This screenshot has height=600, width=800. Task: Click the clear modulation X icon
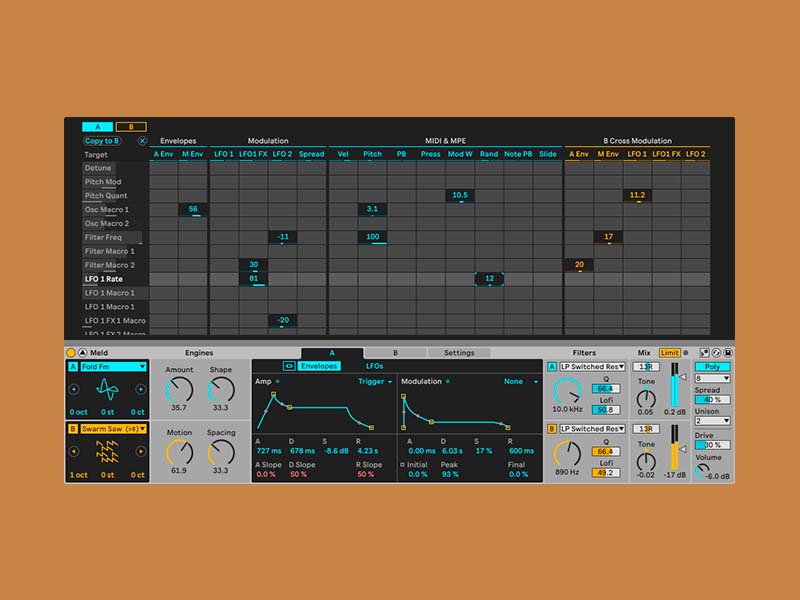pos(142,141)
